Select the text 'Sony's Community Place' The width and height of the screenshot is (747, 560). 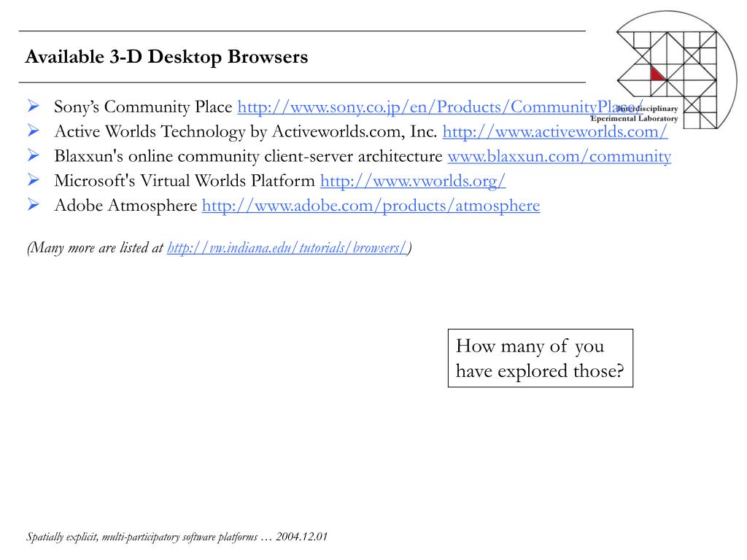point(143,107)
